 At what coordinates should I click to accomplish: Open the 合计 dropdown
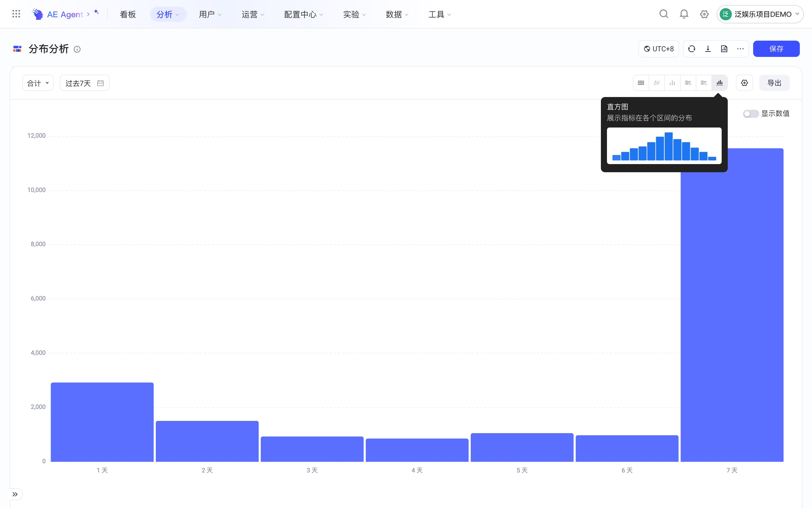point(38,83)
